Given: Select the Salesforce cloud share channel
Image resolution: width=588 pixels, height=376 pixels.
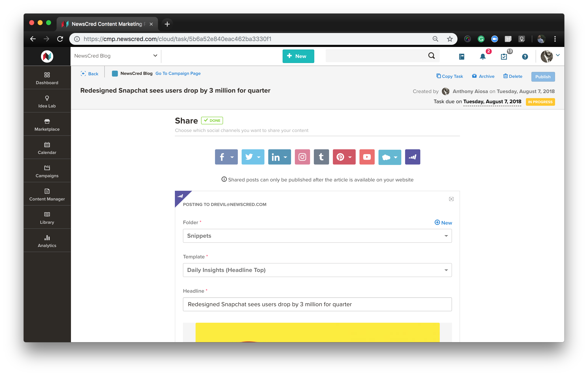Looking at the screenshot, I should click(390, 157).
